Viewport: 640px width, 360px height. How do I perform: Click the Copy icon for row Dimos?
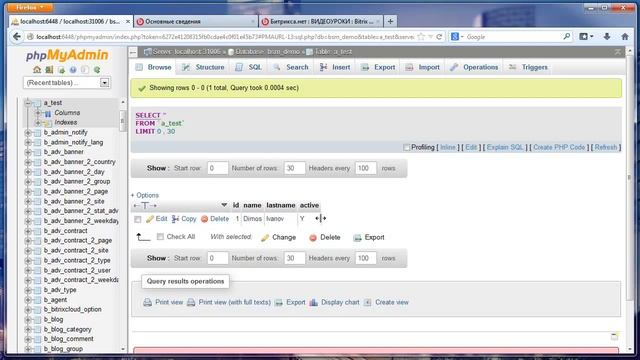pos(176,219)
